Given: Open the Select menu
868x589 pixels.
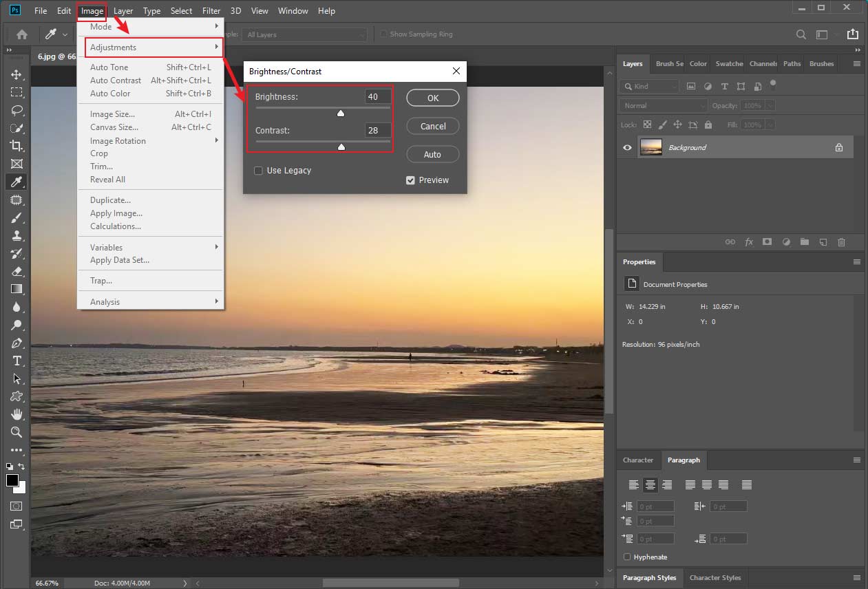Looking at the screenshot, I should tap(181, 10).
